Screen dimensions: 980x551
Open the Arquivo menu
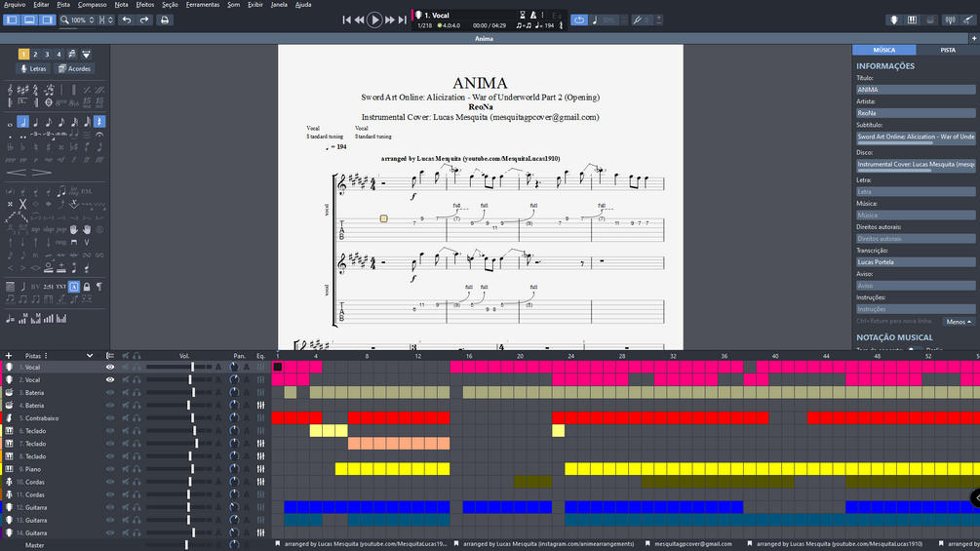pos(15,4)
